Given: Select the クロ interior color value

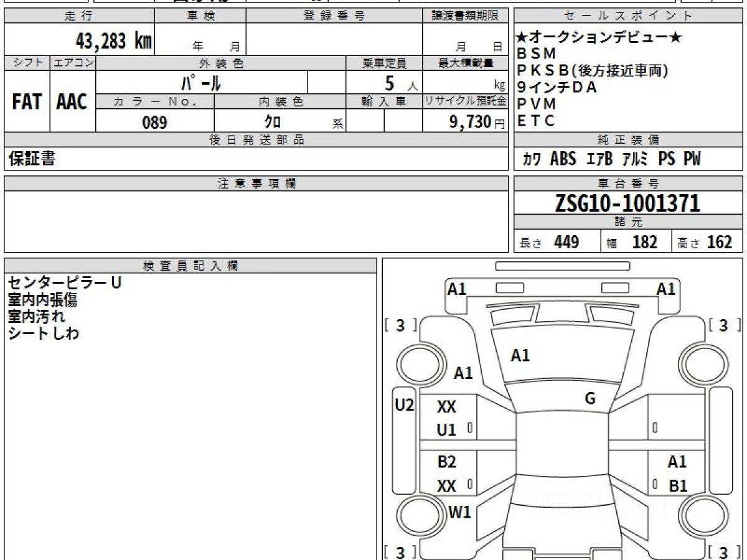Looking at the screenshot, I should 272,123.
